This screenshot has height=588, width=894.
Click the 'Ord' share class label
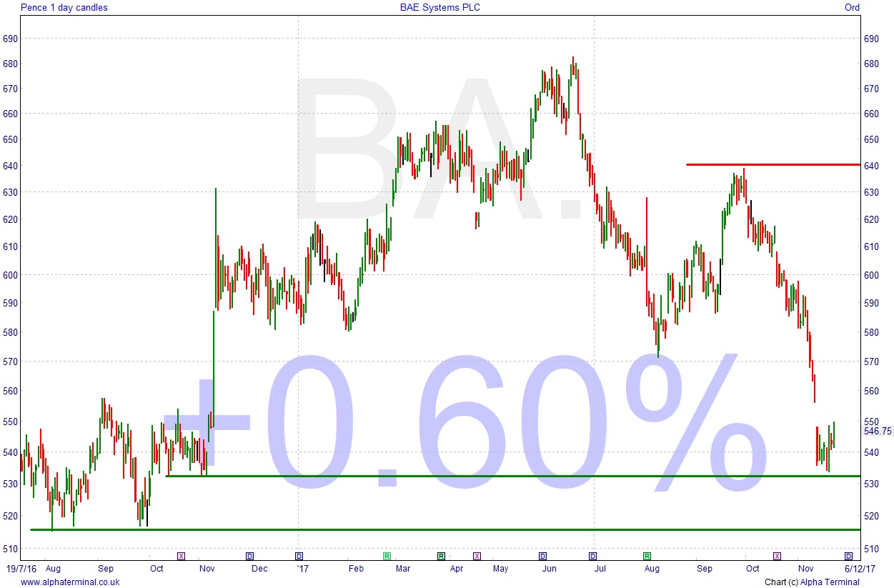point(852,8)
